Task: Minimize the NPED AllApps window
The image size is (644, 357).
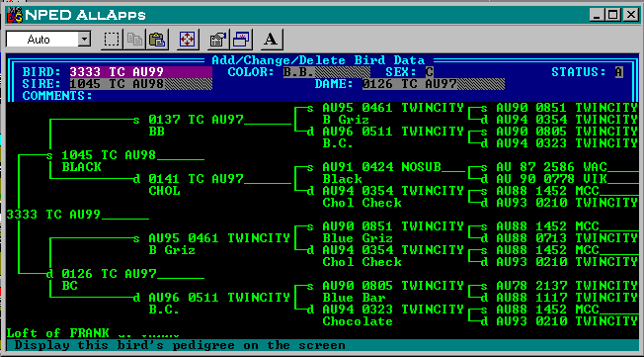Action: coord(597,15)
